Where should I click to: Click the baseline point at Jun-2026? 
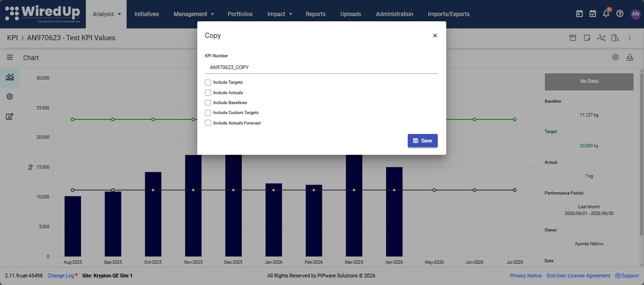(x=475, y=190)
